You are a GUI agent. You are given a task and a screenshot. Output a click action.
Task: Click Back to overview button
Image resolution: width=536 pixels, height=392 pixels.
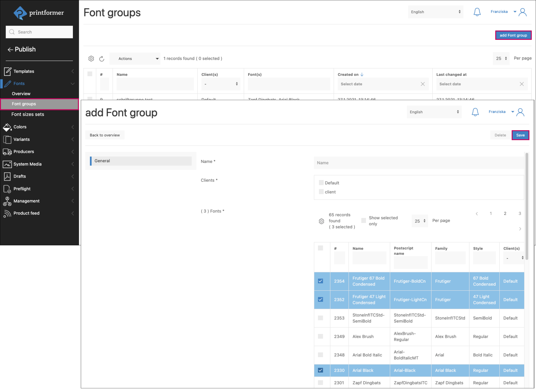105,135
